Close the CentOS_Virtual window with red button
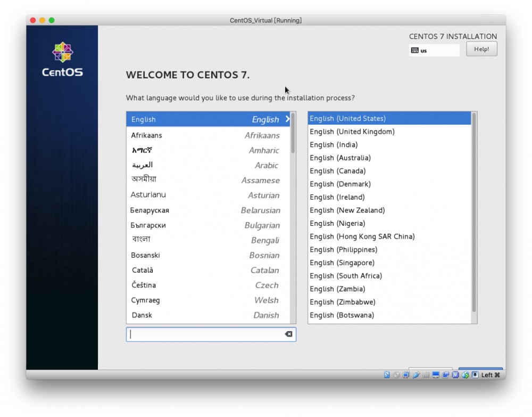Image resolution: width=532 pixels, height=417 pixels. (x=33, y=20)
